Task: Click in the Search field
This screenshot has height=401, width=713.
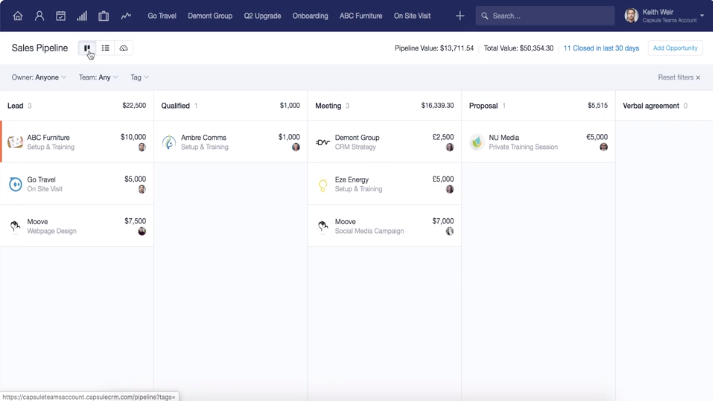Action: click(x=545, y=15)
